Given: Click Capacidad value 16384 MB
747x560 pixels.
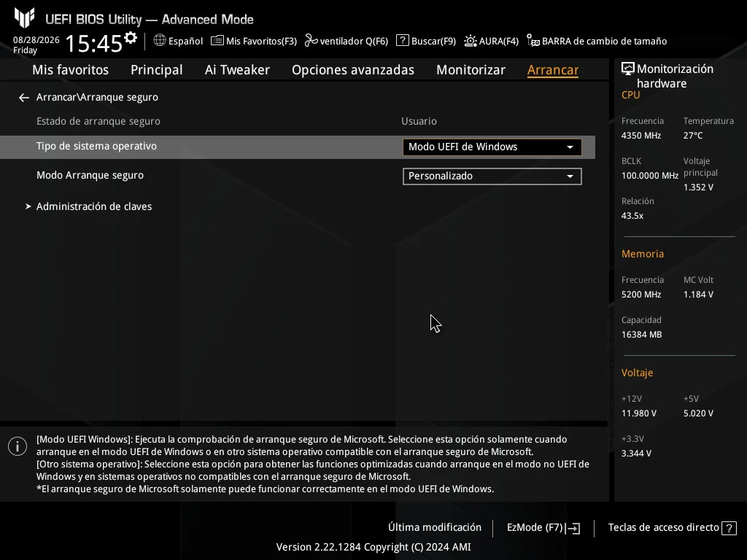Looking at the screenshot, I should click(x=641, y=334).
